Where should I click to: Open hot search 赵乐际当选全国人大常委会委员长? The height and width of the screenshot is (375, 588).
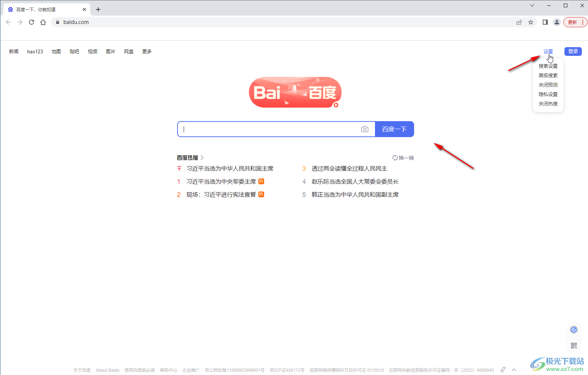click(x=355, y=182)
